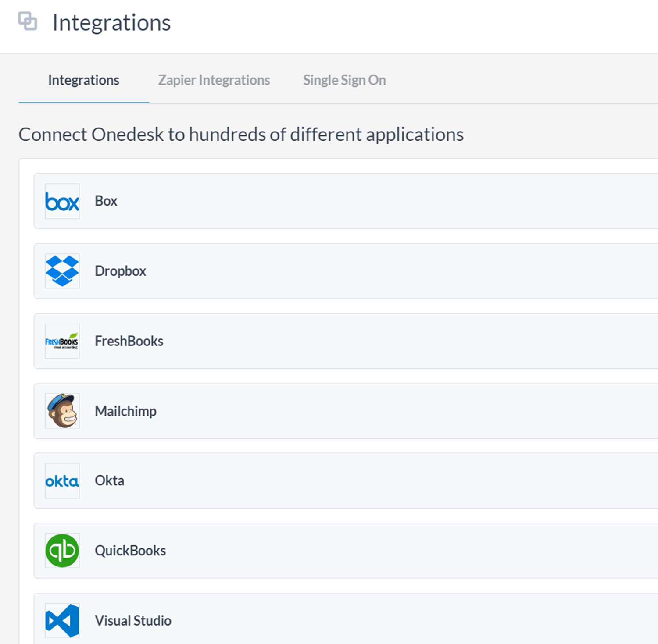Open the Single Sign On tab
The width and height of the screenshot is (658, 644).
point(344,80)
